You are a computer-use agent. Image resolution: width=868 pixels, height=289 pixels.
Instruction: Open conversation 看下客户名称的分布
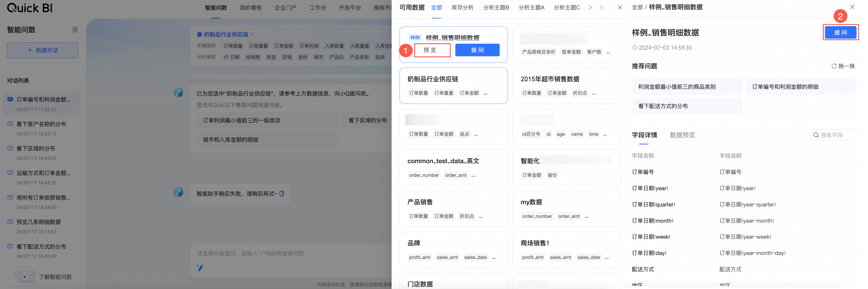(x=41, y=128)
